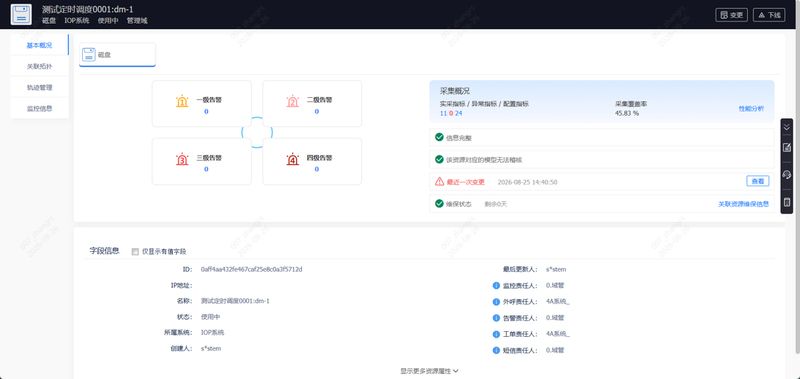Open the 监控信息 sidebar tab

[39, 108]
